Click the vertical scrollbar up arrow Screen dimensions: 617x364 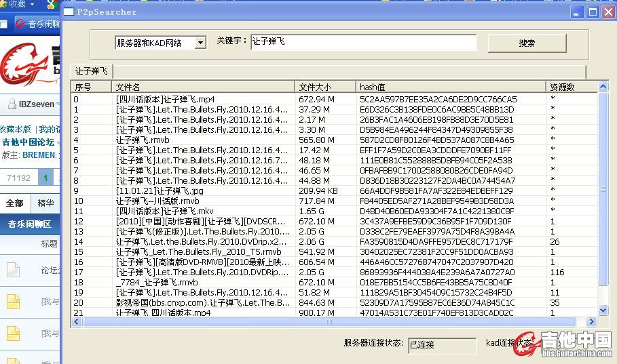pyautogui.click(x=603, y=87)
